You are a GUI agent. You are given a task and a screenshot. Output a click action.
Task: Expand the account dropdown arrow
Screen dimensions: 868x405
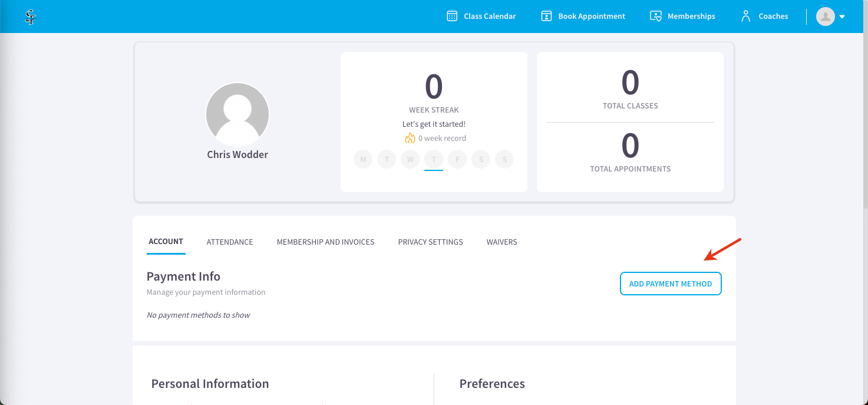(x=842, y=17)
